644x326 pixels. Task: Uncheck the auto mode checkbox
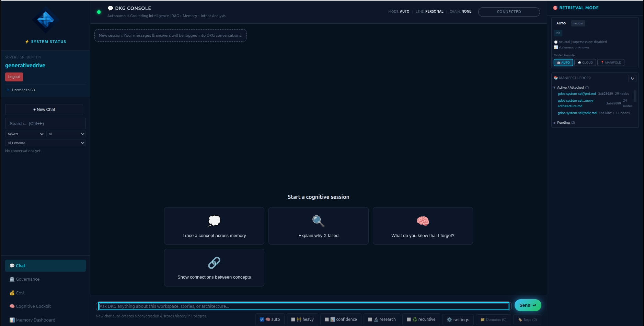click(261, 319)
